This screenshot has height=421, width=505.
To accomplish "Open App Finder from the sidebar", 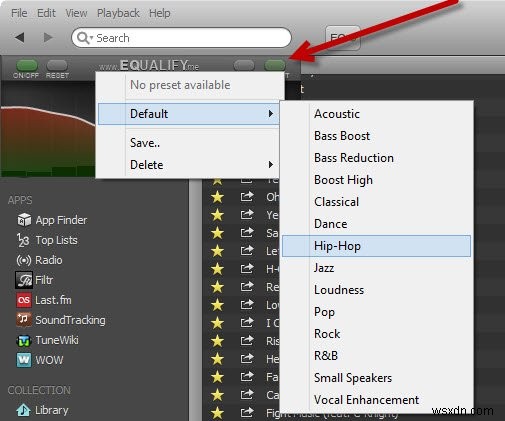I will [52, 220].
